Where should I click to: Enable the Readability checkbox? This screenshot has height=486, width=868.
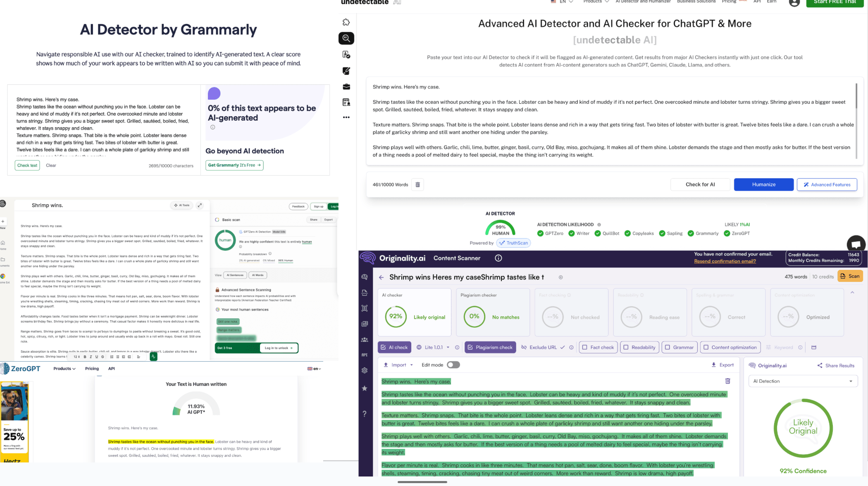[x=626, y=348]
